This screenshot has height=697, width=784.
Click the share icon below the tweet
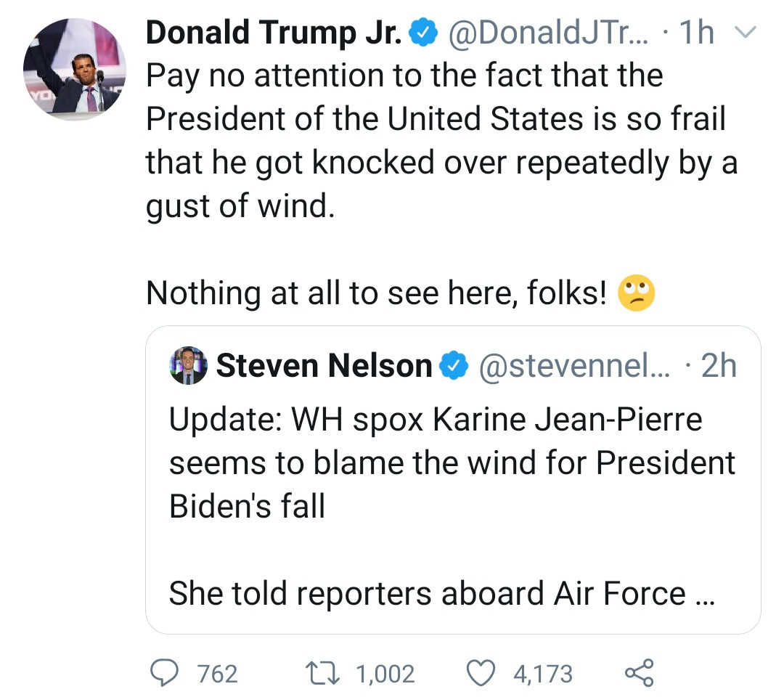[640, 673]
